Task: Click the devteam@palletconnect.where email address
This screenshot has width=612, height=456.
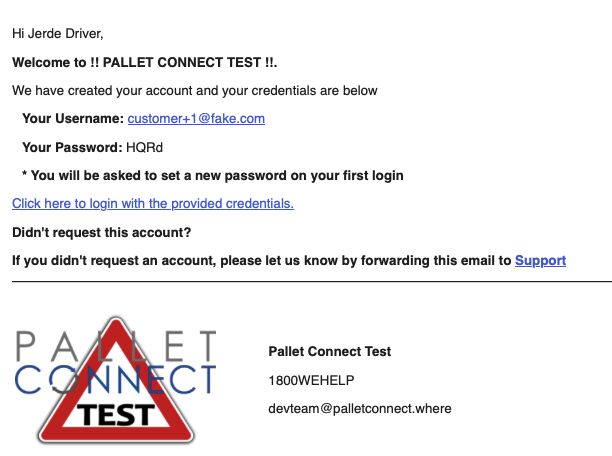Action: (x=360, y=408)
